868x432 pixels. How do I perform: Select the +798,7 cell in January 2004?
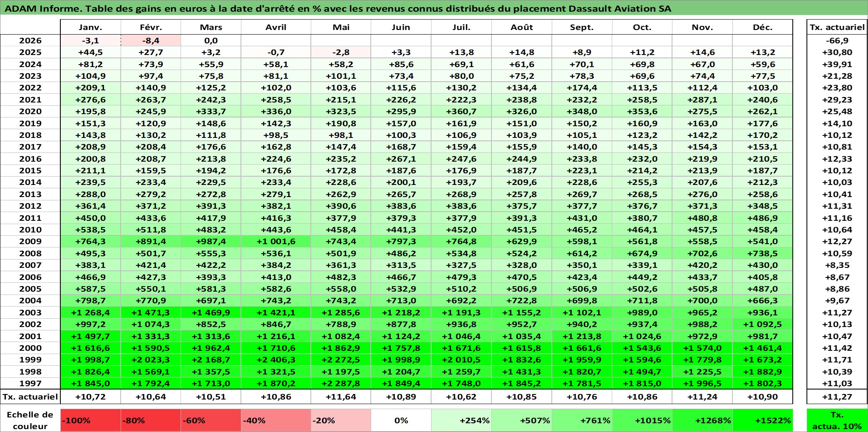[x=90, y=300]
